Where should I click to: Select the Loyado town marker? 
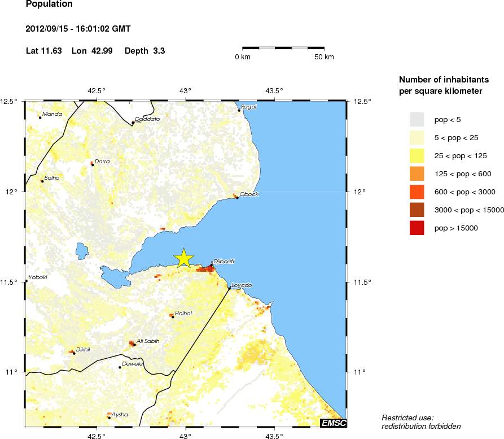tap(229, 288)
